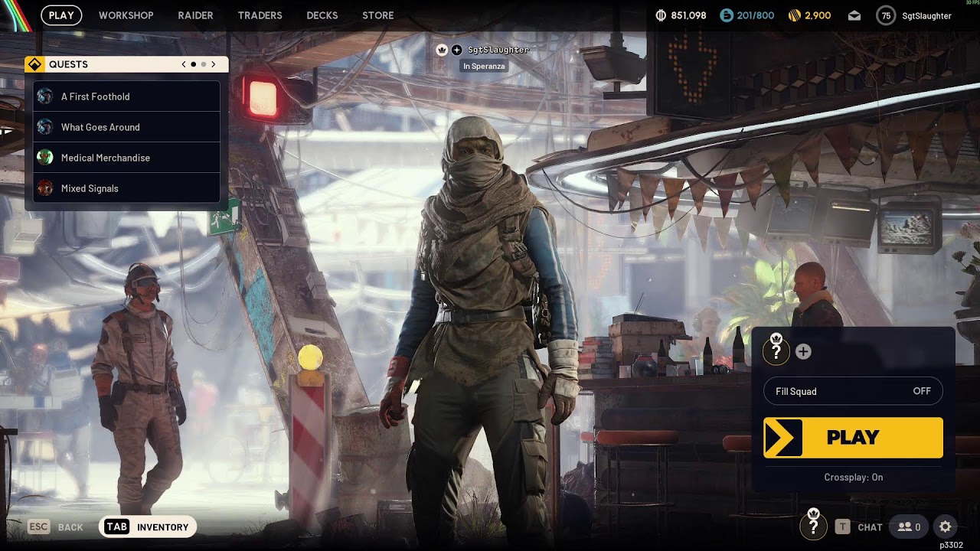Start matchmaking with the yellow PLAY button

853,438
